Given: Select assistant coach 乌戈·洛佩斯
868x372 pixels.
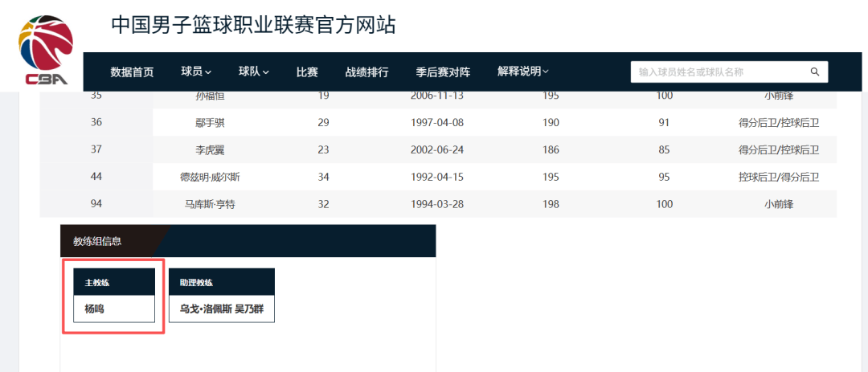Looking at the screenshot, I should tap(204, 309).
